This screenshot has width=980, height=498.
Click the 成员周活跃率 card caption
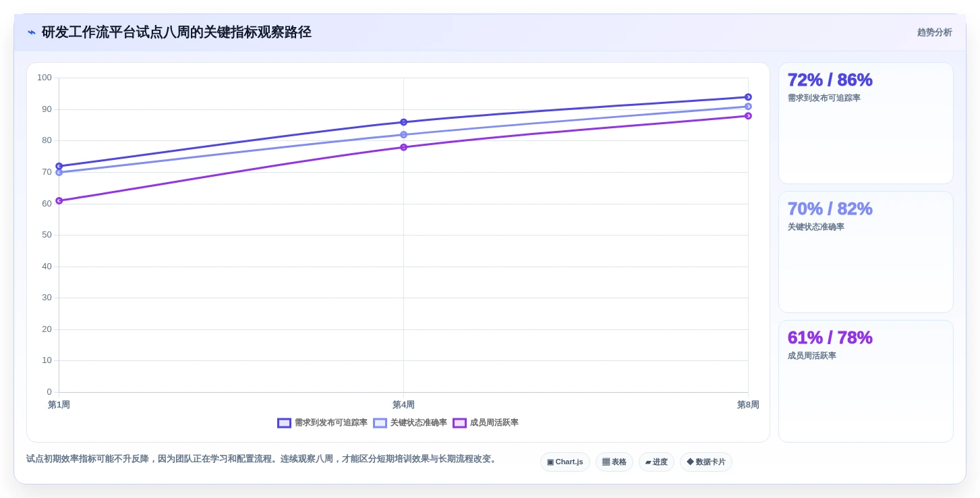coord(812,356)
